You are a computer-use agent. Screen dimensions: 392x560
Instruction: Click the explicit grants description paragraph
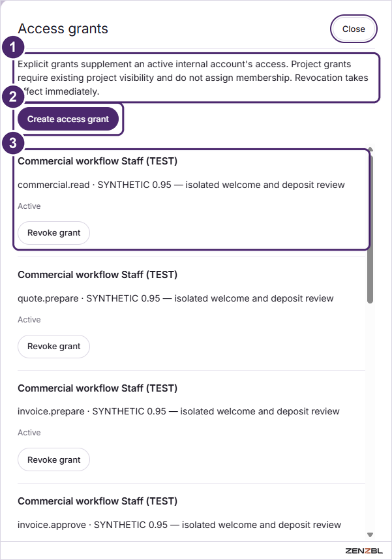(193, 78)
